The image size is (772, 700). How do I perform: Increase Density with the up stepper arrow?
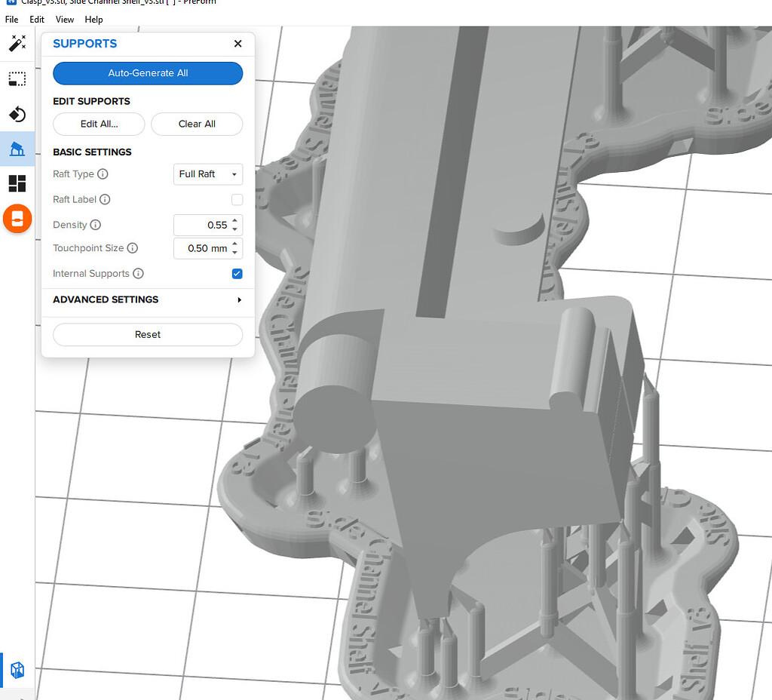coord(234,222)
